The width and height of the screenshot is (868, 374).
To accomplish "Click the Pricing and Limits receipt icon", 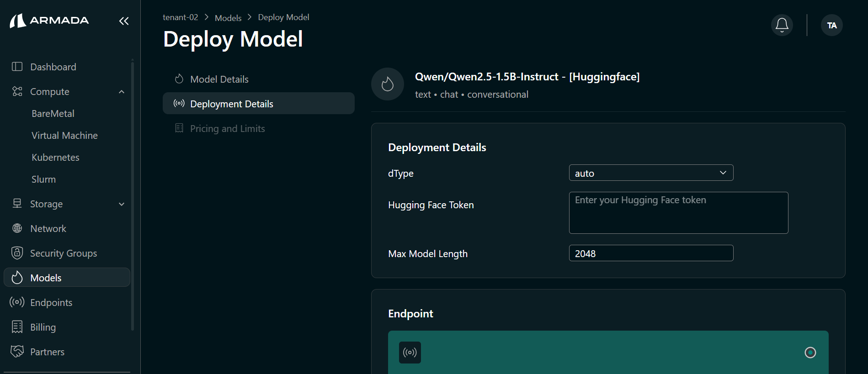I will [x=179, y=128].
